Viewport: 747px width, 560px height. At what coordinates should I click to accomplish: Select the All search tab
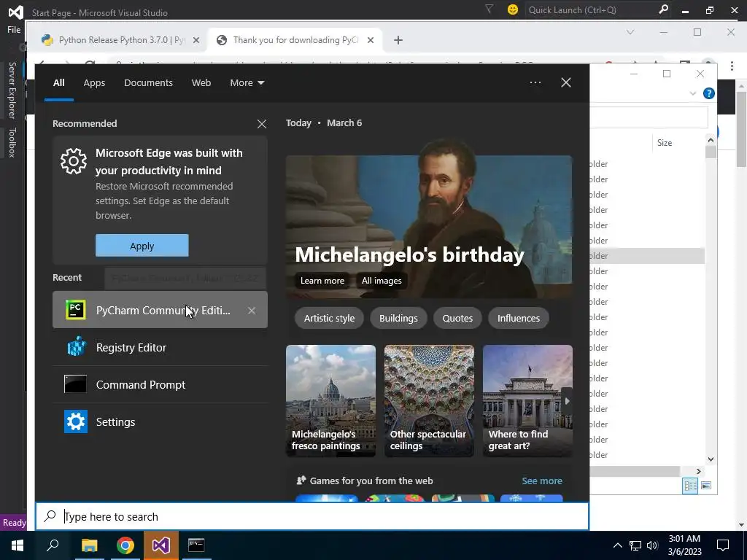tap(58, 83)
